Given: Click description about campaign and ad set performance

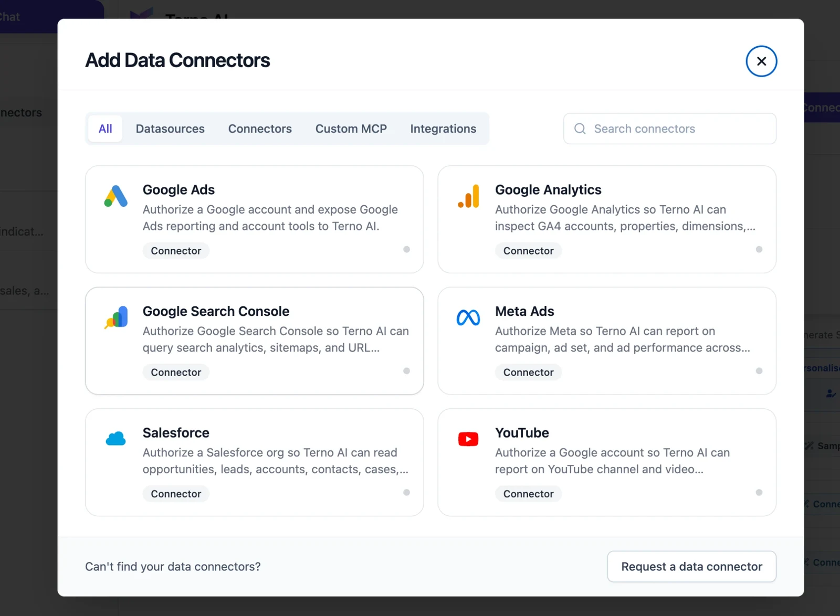Looking at the screenshot, I should click(x=623, y=339).
